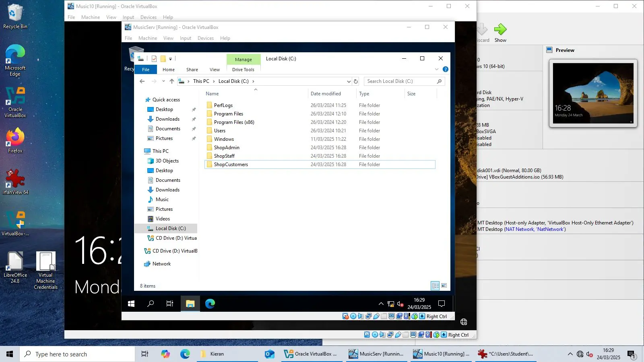Open the guest Action Center notification icon
This screenshot has height=362, width=644.
pos(442,304)
